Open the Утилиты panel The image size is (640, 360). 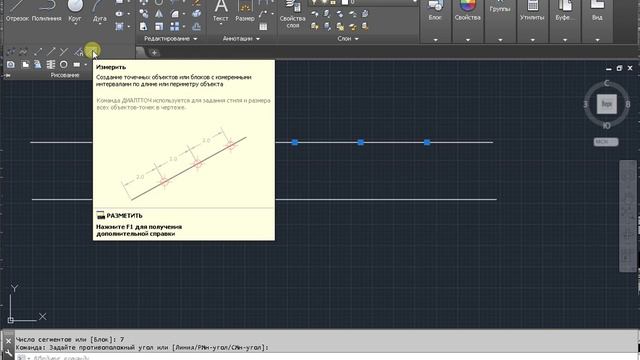pyautogui.click(x=532, y=11)
